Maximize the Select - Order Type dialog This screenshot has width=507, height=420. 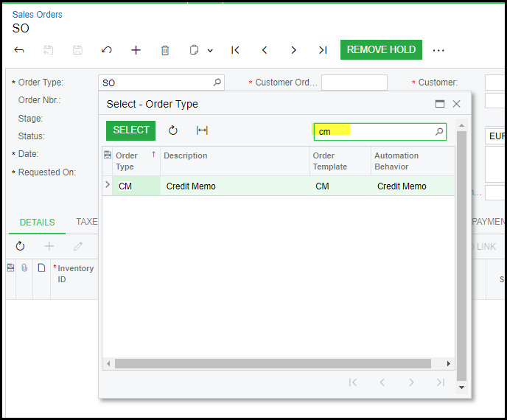tap(440, 104)
